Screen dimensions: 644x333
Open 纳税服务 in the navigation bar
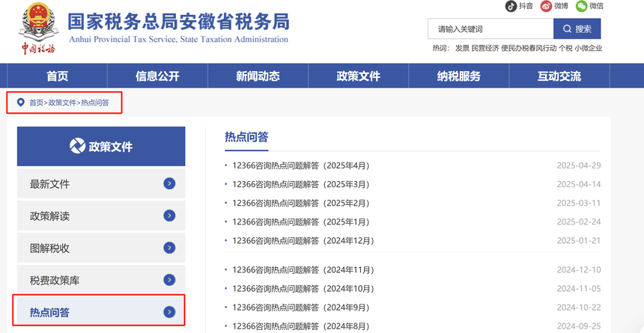point(459,76)
